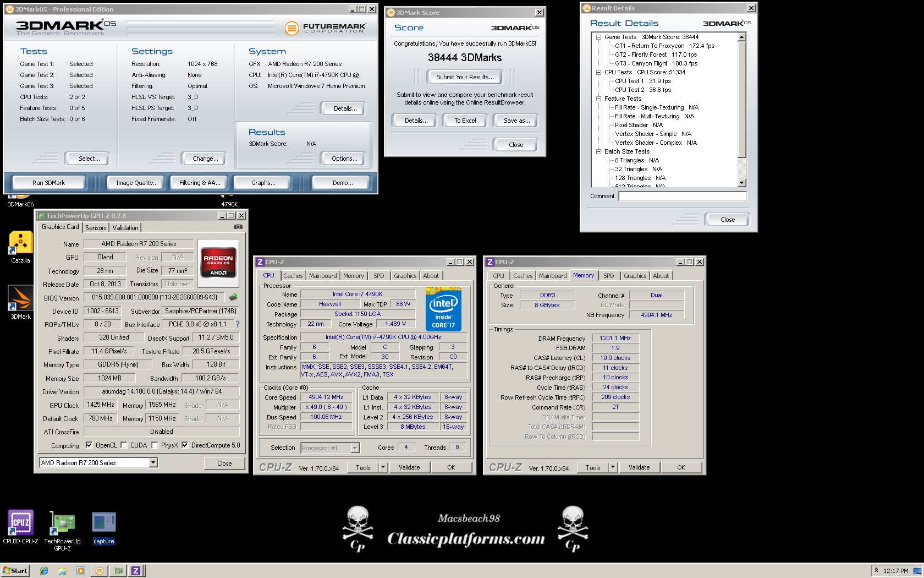Click the Graphs button in 3DMark05

tap(263, 183)
